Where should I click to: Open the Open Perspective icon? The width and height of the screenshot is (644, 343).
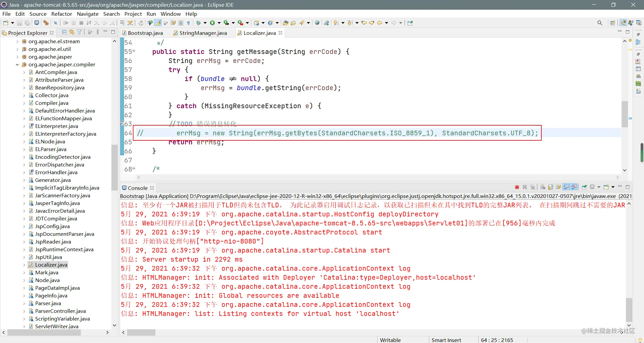612,23
